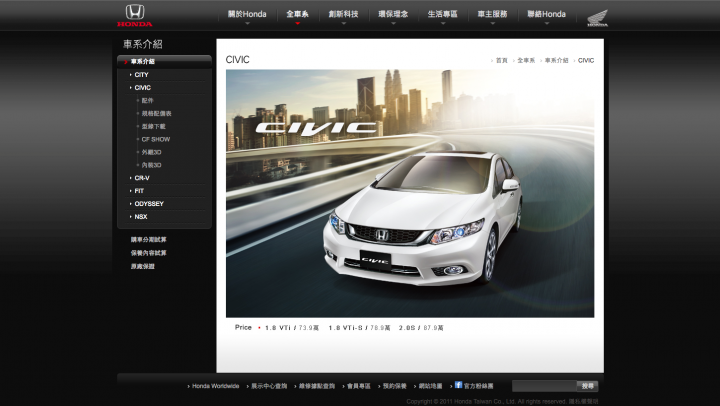Open 外觀3D under CIVIC
Screen dimensions: 720x406
click(x=152, y=152)
